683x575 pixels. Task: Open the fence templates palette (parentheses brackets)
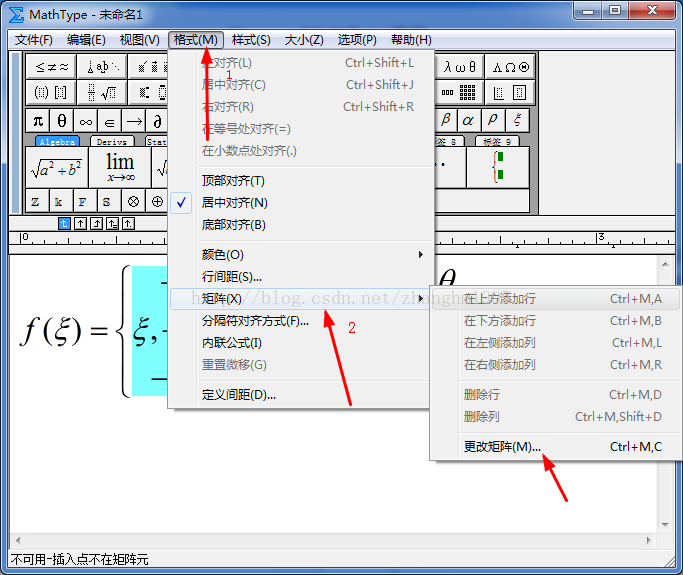51,92
